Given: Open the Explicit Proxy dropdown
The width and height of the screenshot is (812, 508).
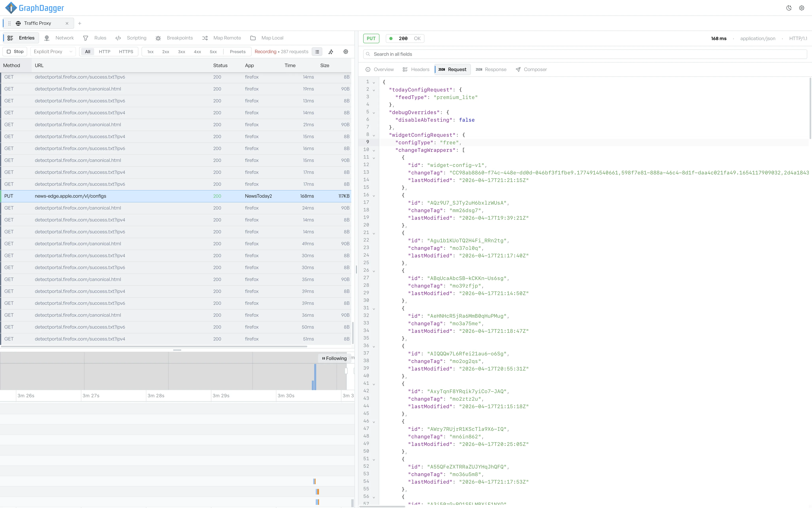Looking at the screenshot, I should click(53, 52).
